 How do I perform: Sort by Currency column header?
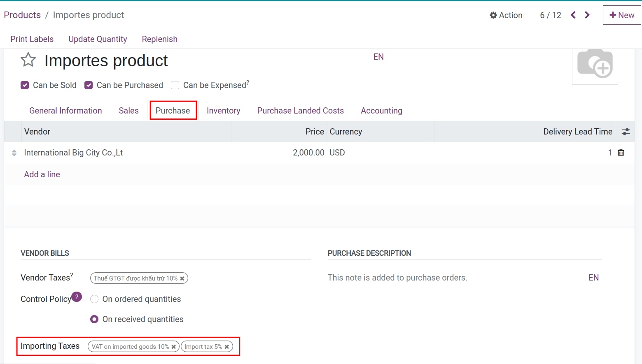(381, 132)
